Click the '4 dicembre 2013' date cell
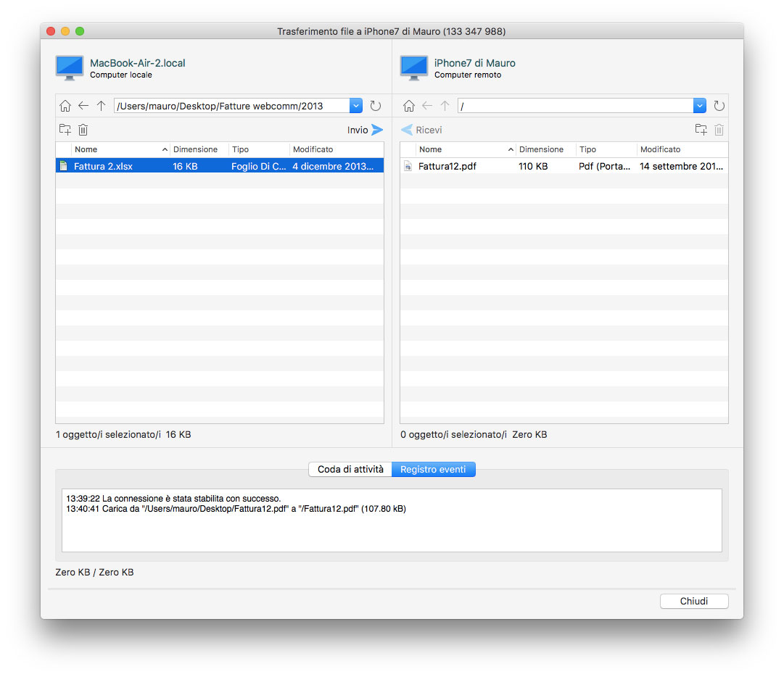 click(333, 167)
